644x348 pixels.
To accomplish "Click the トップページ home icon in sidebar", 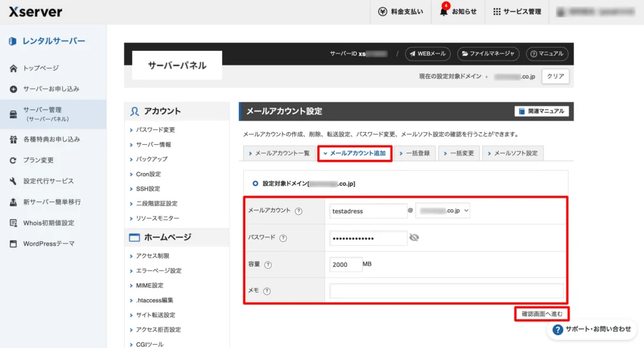I will (x=13, y=68).
